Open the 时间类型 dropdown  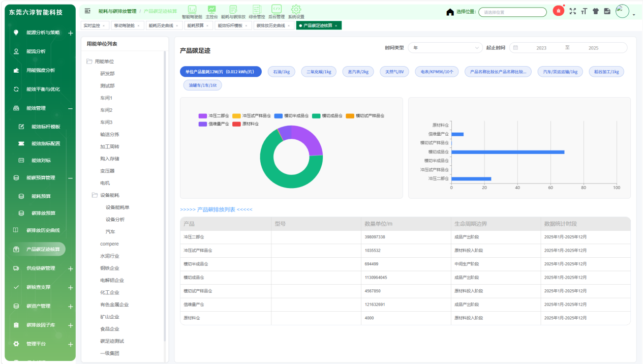point(445,48)
